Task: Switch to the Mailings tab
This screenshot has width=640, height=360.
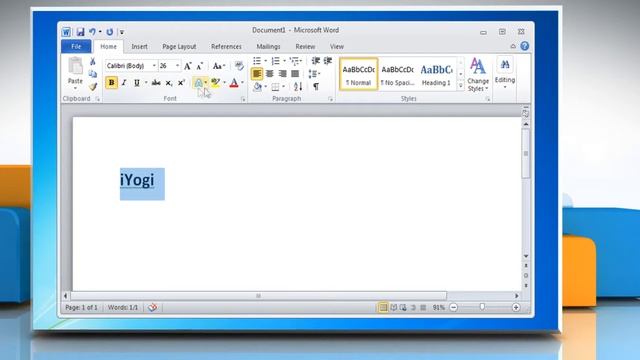Action: point(268,47)
